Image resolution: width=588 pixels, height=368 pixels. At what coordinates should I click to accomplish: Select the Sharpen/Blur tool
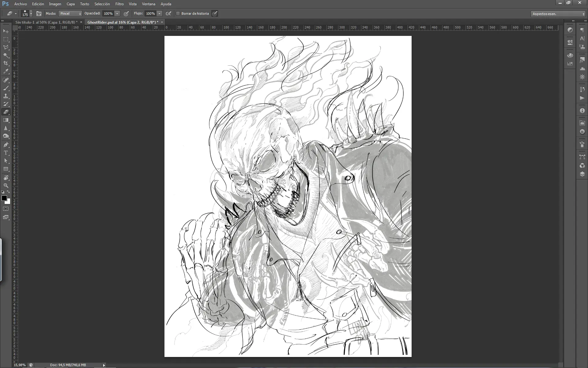pyautogui.click(x=6, y=128)
